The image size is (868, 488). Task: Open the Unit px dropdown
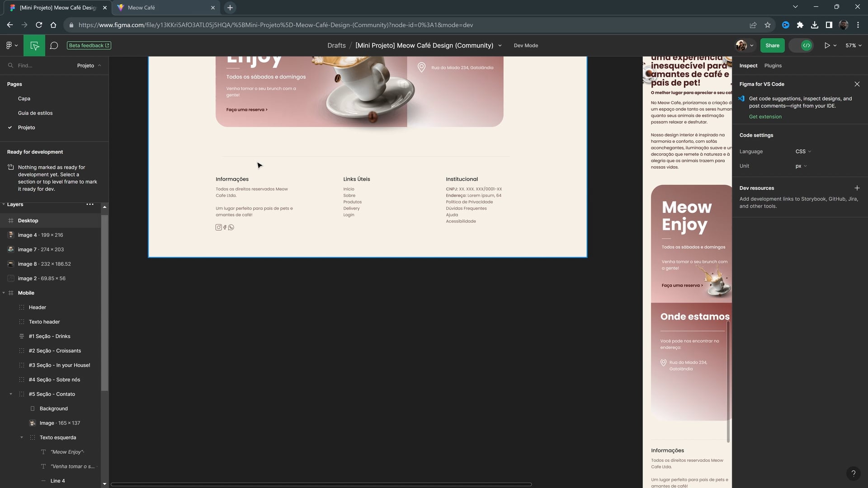pyautogui.click(x=801, y=166)
